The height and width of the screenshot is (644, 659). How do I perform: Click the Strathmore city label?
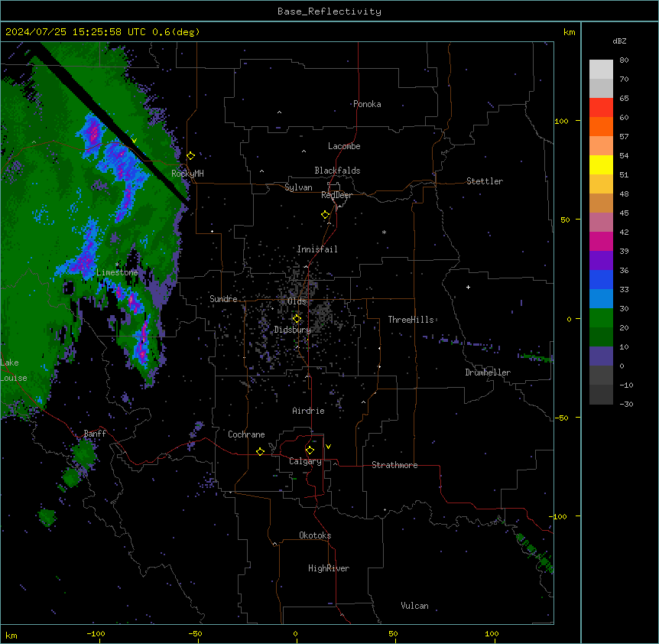tap(394, 465)
